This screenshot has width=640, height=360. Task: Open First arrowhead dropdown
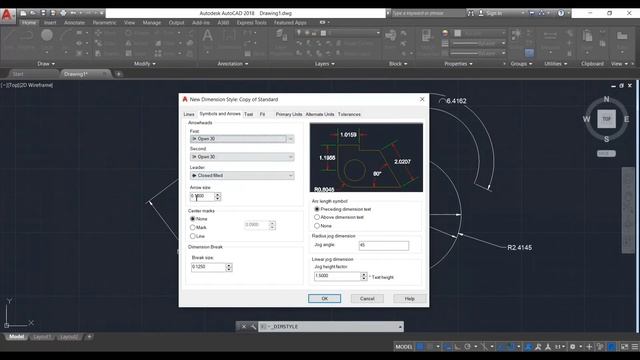point(290,139)
